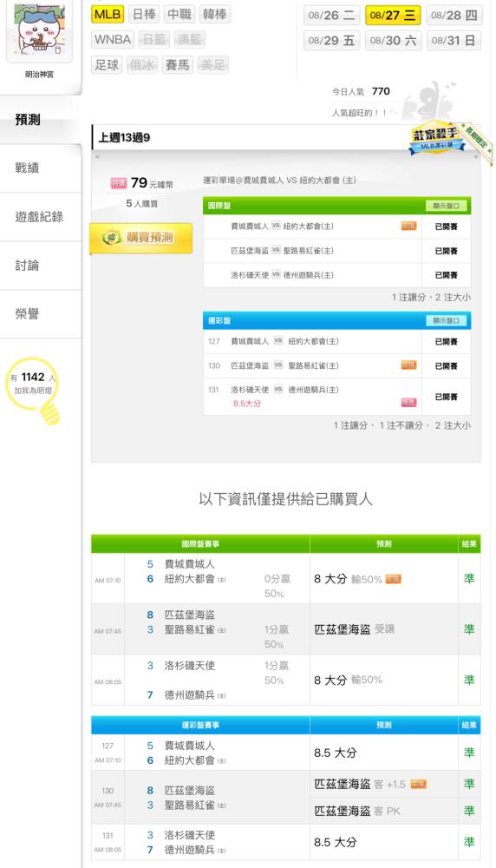Click VS icon in 運彩盤 row 131
This screenshot has height=868, width=496.
[278, 389]
